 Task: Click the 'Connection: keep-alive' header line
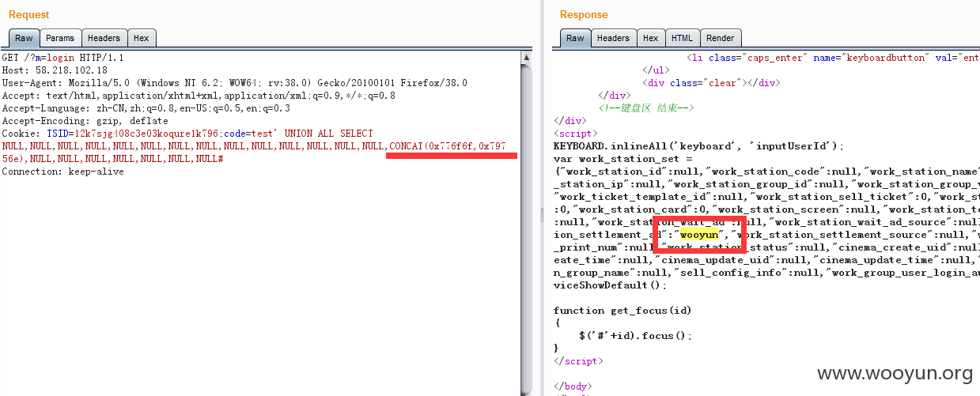click(x=63, y=172)
